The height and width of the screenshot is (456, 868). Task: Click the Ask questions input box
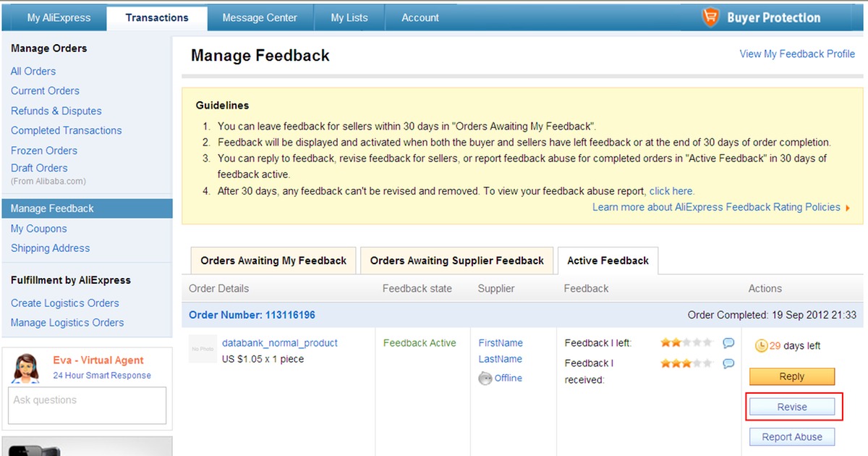(89, 405)
